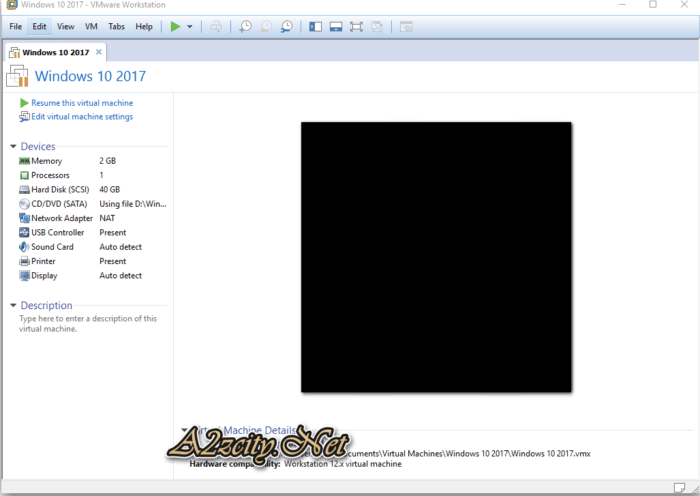This screenshot has width=700, height=496.
Task: Click the Network Adapter icon
Action: [x=24, y=218]
